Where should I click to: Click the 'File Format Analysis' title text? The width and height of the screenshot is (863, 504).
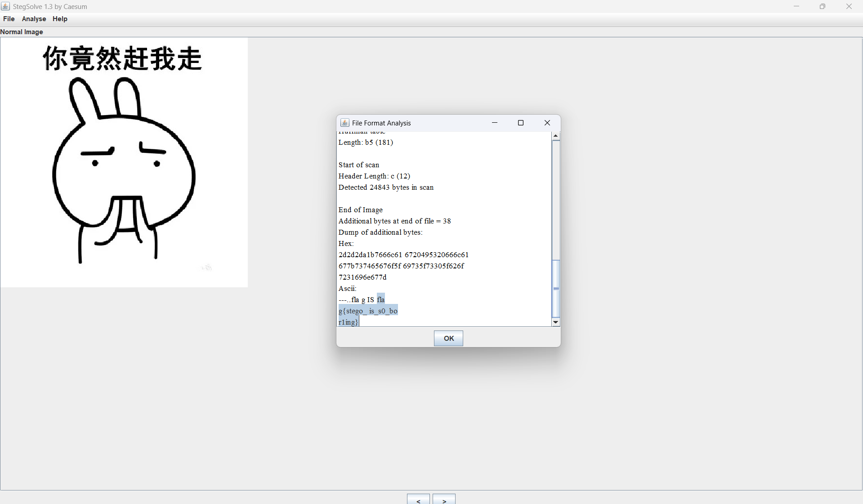click(x=381, y=123)
